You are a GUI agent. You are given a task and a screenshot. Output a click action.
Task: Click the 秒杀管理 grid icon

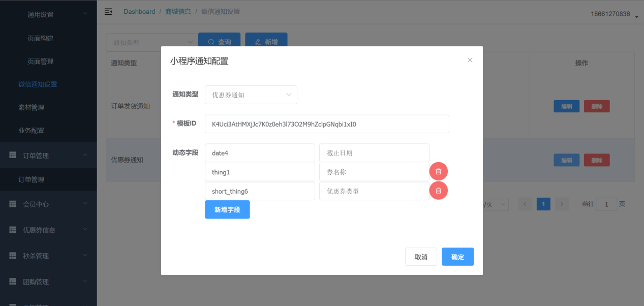[13, 256]
